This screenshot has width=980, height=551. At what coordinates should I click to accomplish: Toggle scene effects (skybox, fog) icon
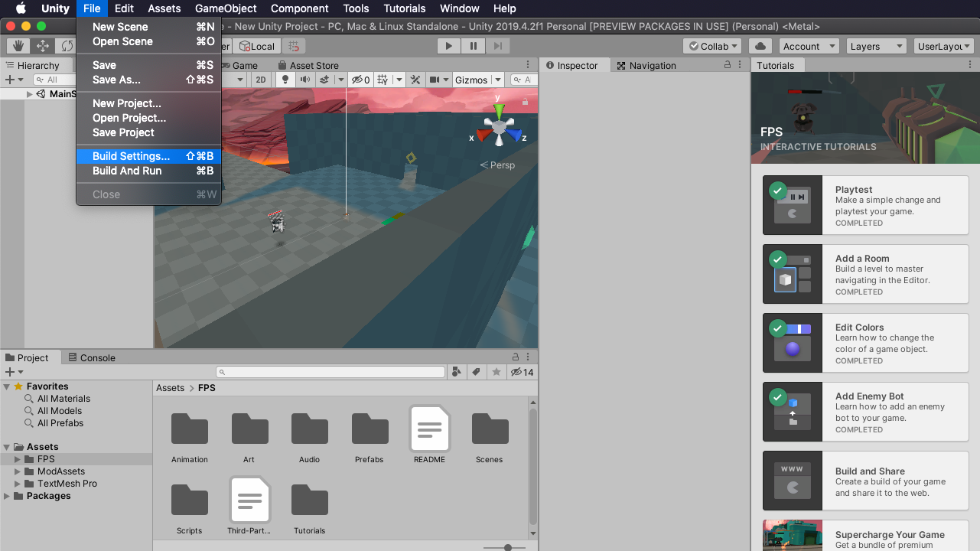(x=324, y=80)
